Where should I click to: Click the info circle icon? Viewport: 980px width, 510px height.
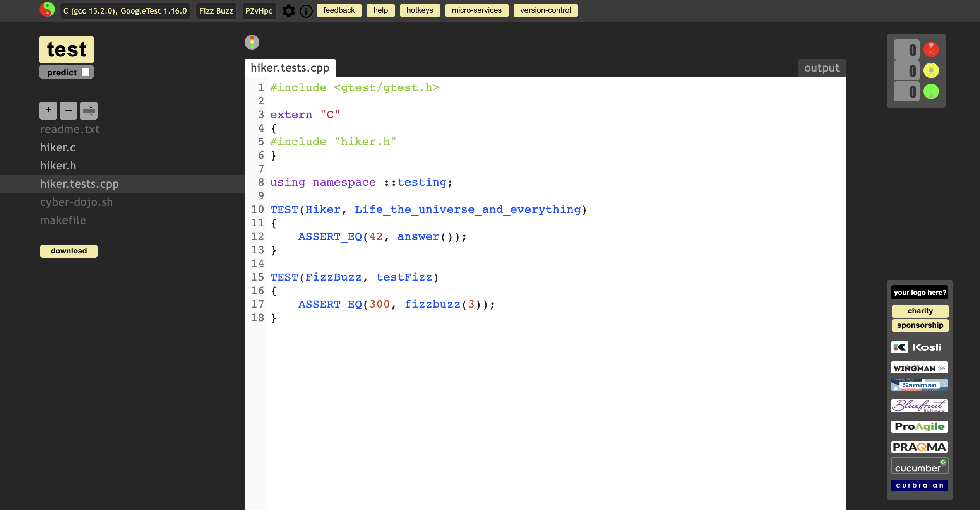306,11
